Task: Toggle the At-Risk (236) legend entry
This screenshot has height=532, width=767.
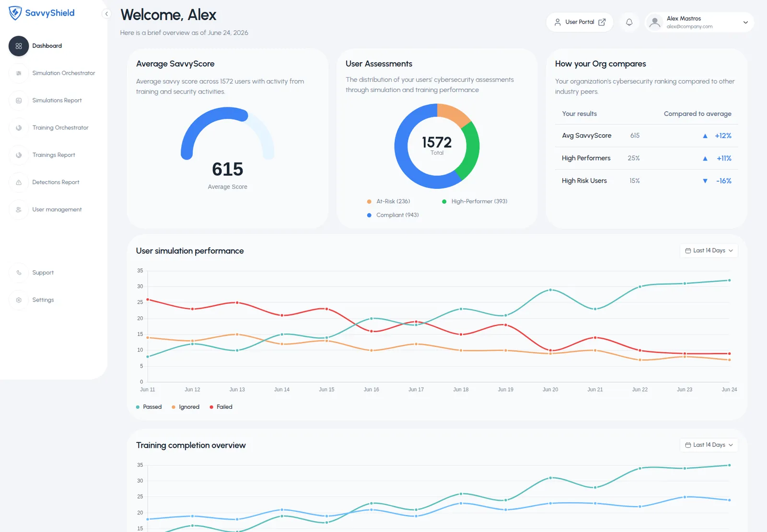Action: pos(388,202)
